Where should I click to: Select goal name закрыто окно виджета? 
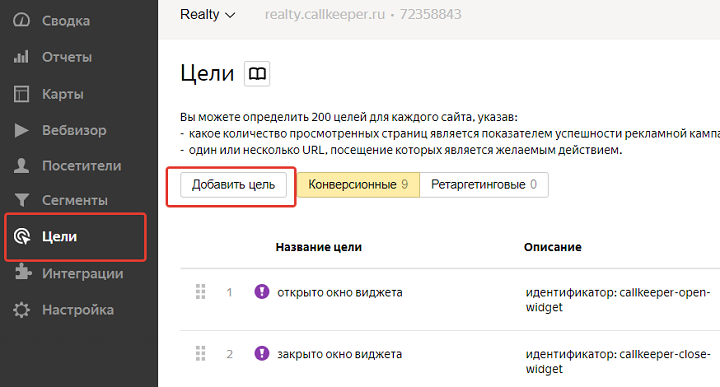[x=339, y=354]
